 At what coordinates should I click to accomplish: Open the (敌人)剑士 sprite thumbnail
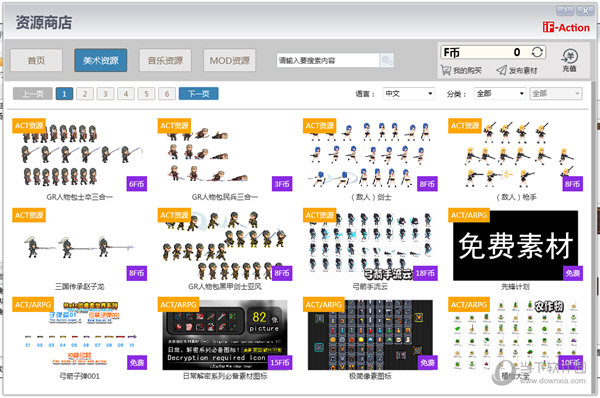(370, 155)
